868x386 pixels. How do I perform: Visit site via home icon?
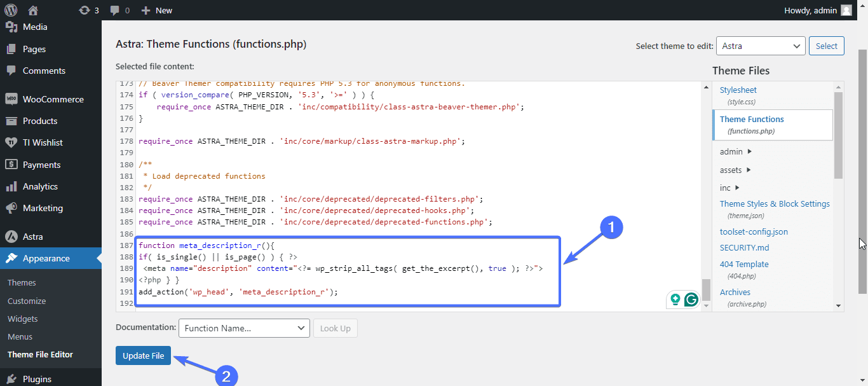[x=33, y=10]
